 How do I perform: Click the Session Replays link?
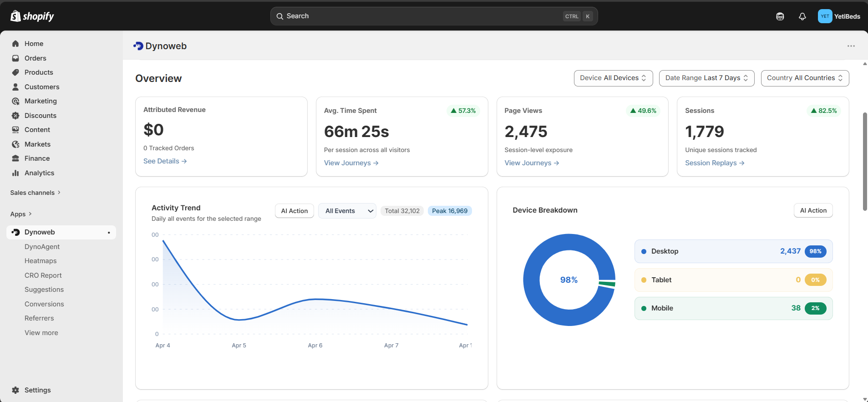click(714, 163)
